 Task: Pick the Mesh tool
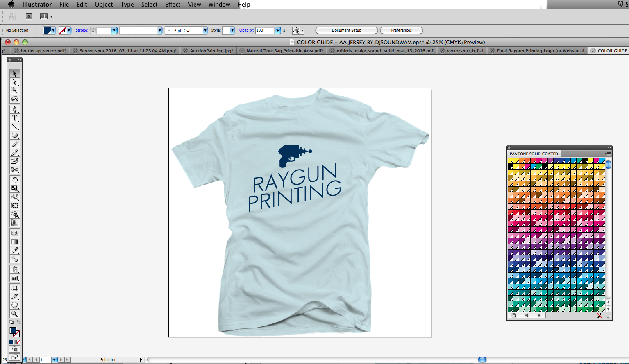15,233
